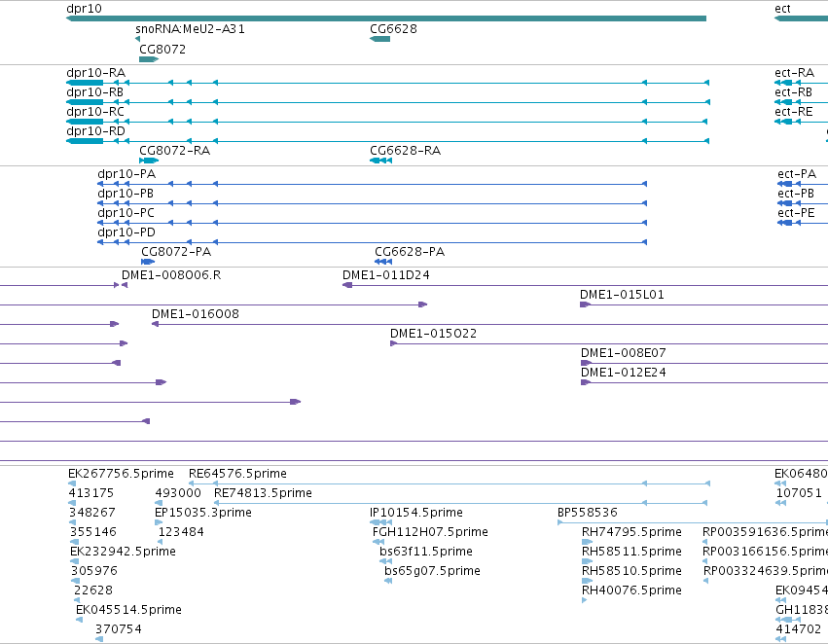Click EST EK045514.5prime

(79, 620)
